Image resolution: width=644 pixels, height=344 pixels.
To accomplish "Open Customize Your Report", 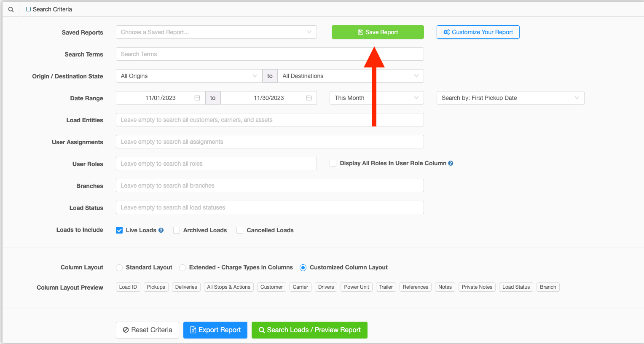I will [478, 32].
